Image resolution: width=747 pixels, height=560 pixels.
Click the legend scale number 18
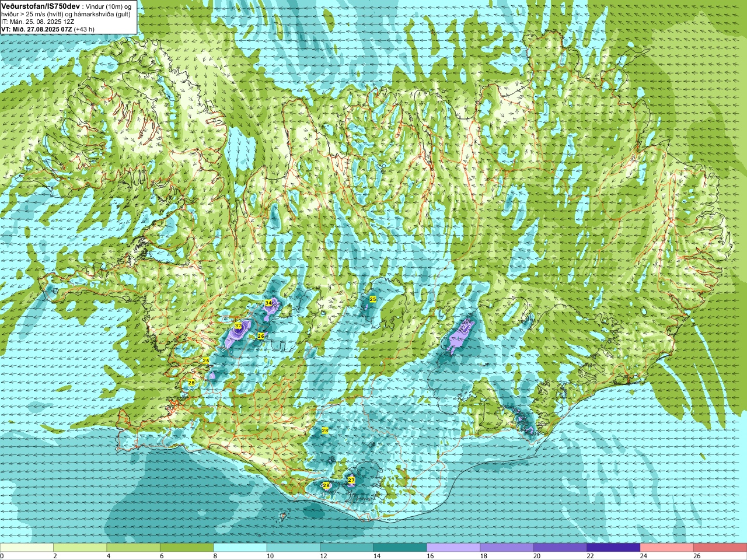[x=483, y=556]
